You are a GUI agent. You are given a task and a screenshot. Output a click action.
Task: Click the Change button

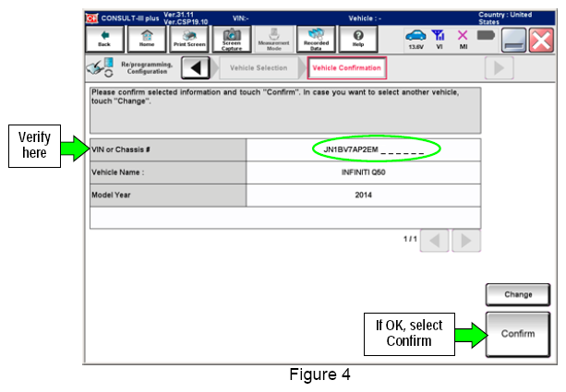click(518, 294)
